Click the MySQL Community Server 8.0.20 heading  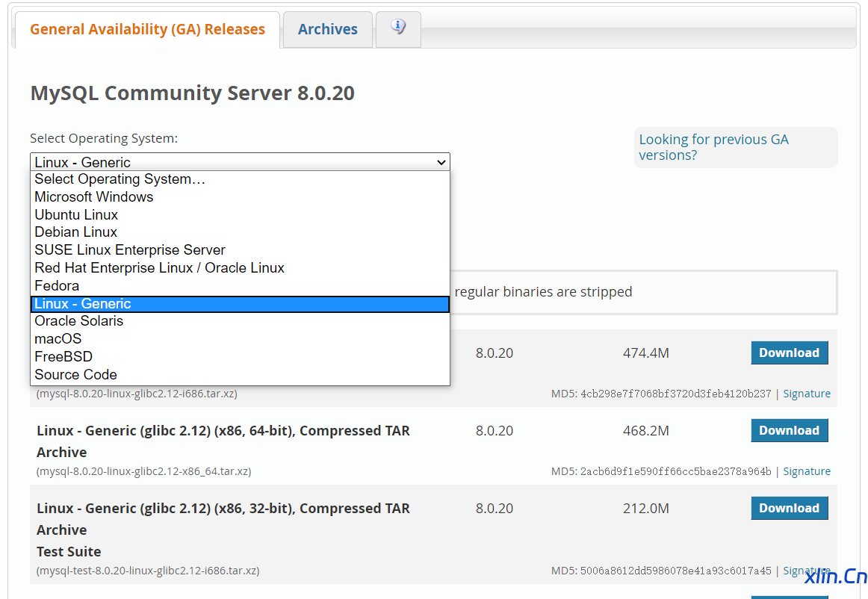(x=192, y=93)
